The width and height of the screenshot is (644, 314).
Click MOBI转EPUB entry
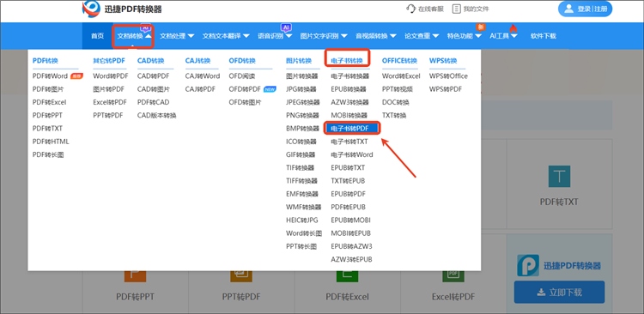[x=350, y=233]
